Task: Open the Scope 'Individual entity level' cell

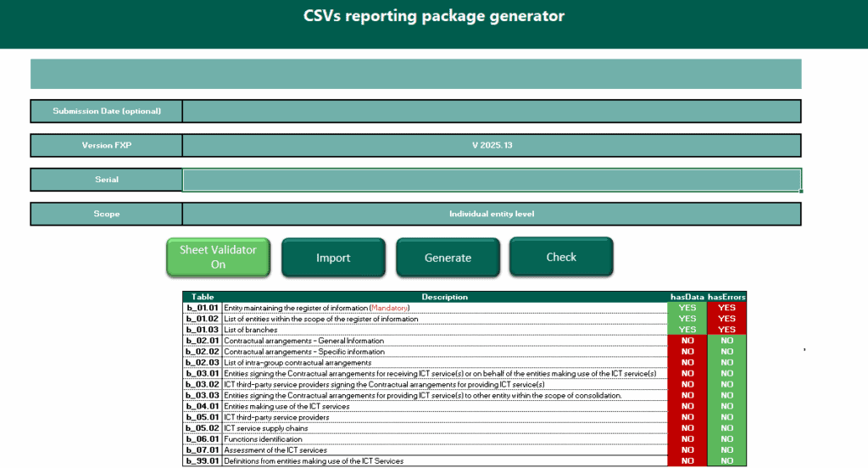Action: click(492, 214)
